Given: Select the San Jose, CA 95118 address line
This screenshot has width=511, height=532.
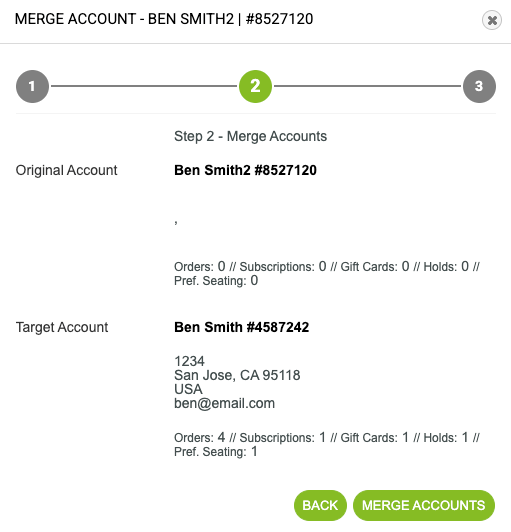Looking at the screenshot, I should [237, 375].
